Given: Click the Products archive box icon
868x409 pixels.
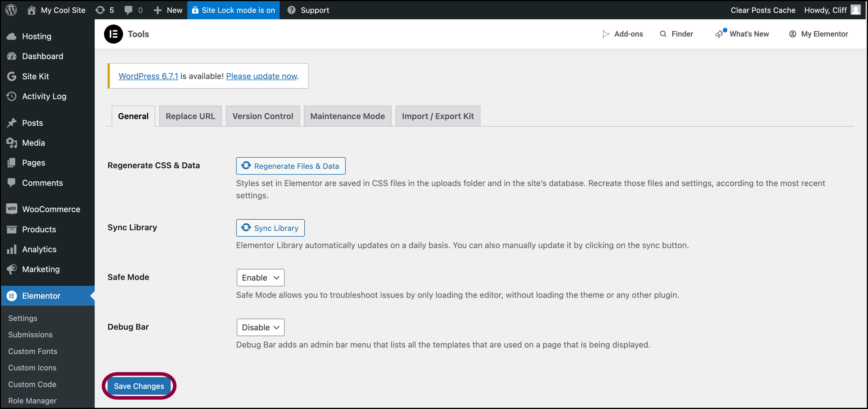Looking at the screenshot, I should tap(12, 230).
